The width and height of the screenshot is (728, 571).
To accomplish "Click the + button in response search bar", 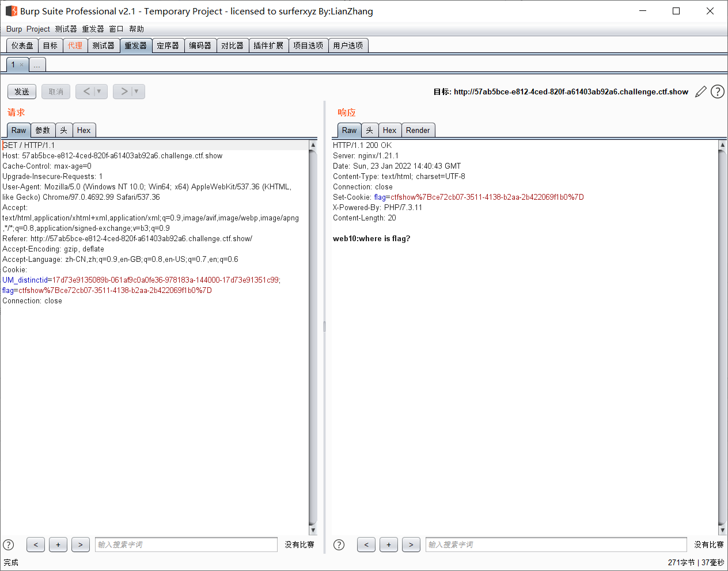I will tap(389, 545).
